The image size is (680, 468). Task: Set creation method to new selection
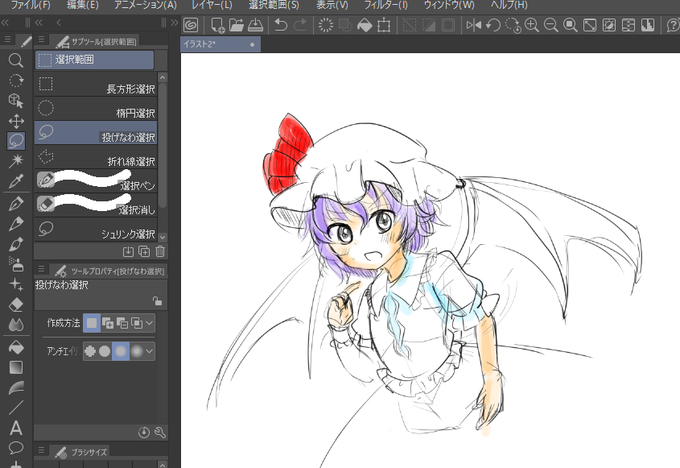pos(92,323)
